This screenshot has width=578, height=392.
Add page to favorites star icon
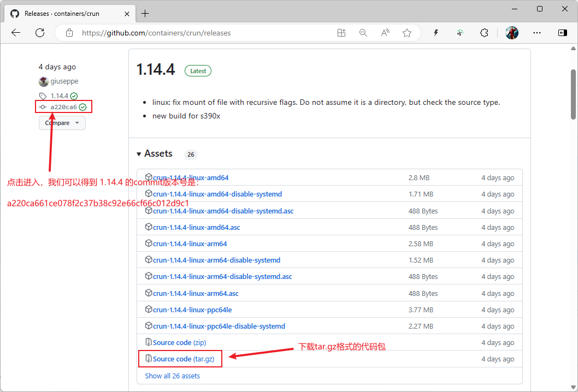(x=407, y=33)
